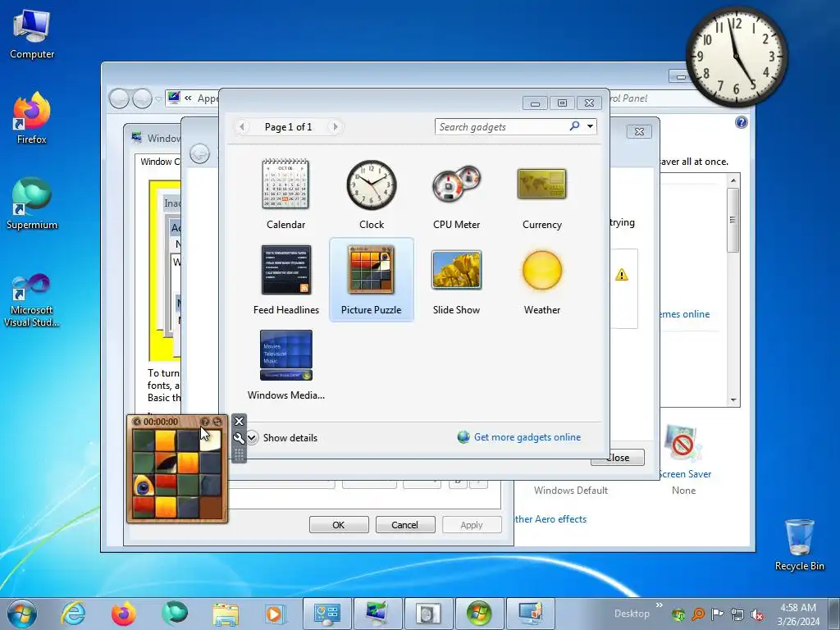The width and height of the screenshot is (840, 630).
Task: Open Supermium desktop shortcut
Action: 32,203
